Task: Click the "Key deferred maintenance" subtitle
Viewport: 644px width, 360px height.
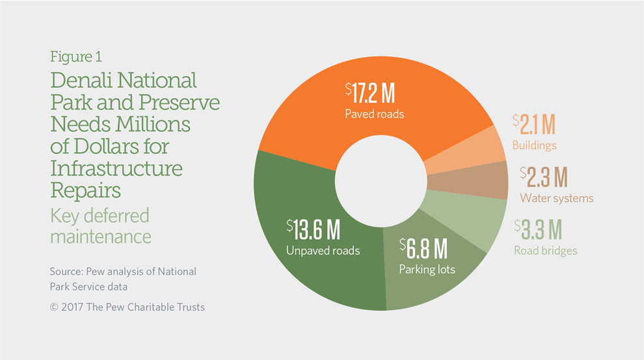Action: (x=100, y=225)
